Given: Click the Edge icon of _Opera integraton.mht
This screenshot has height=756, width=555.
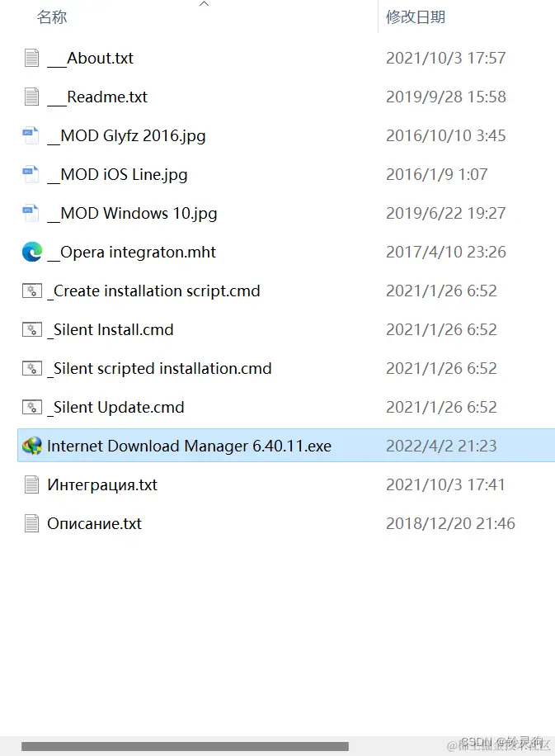Looking at the screenshot, I should [x=32, y=252].
